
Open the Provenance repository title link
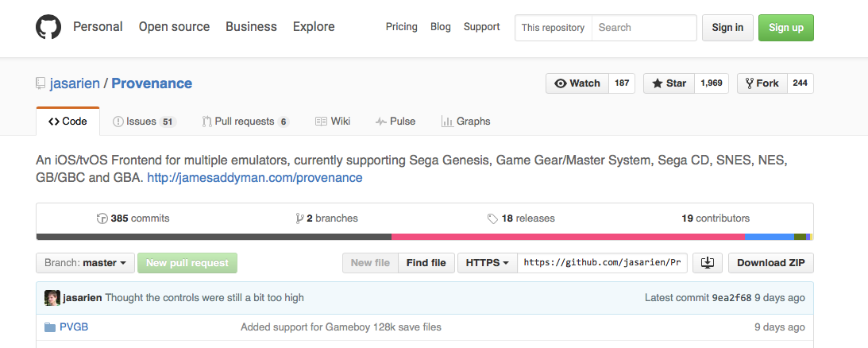pyautogui.click(x=152, y=83)
